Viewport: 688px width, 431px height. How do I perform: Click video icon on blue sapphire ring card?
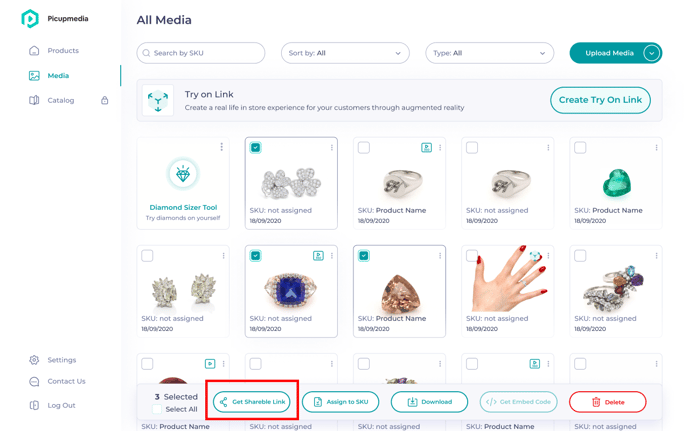pyautogui.click(x=318, y=256)
